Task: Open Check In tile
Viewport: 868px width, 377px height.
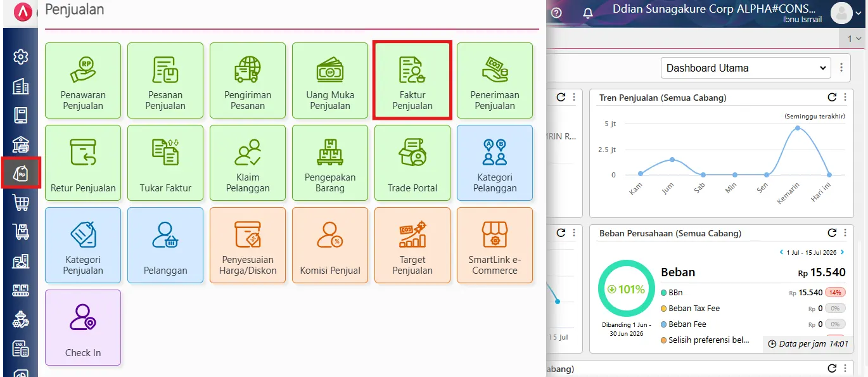Action: (83, 328)
